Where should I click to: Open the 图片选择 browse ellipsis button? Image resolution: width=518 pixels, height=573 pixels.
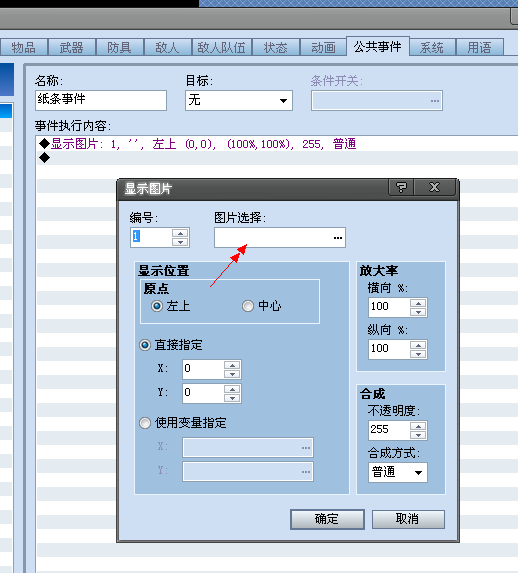(338, 238)
